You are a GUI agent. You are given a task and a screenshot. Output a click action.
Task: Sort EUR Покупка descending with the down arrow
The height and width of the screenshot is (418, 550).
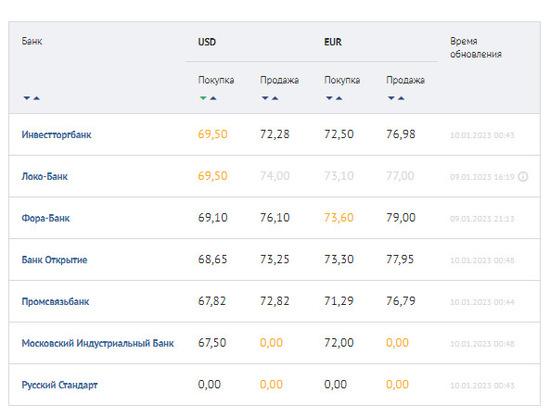[x=329, y=98]
